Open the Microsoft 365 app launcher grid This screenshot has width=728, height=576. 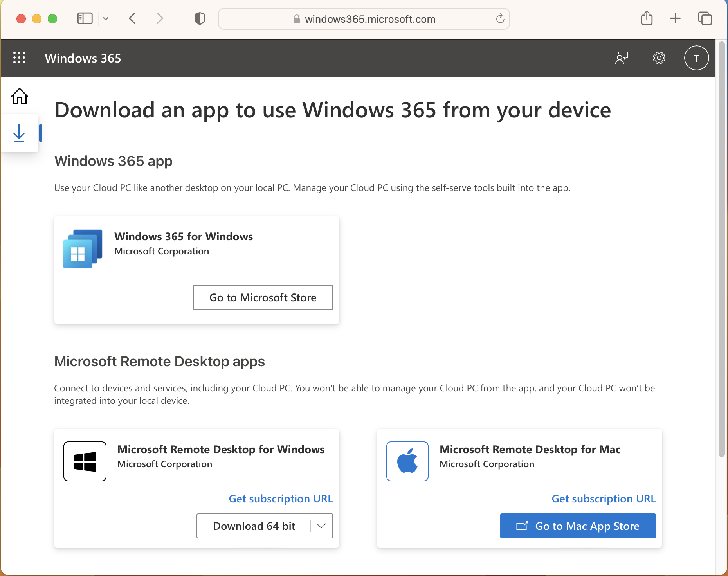click(x=19, y=58)
